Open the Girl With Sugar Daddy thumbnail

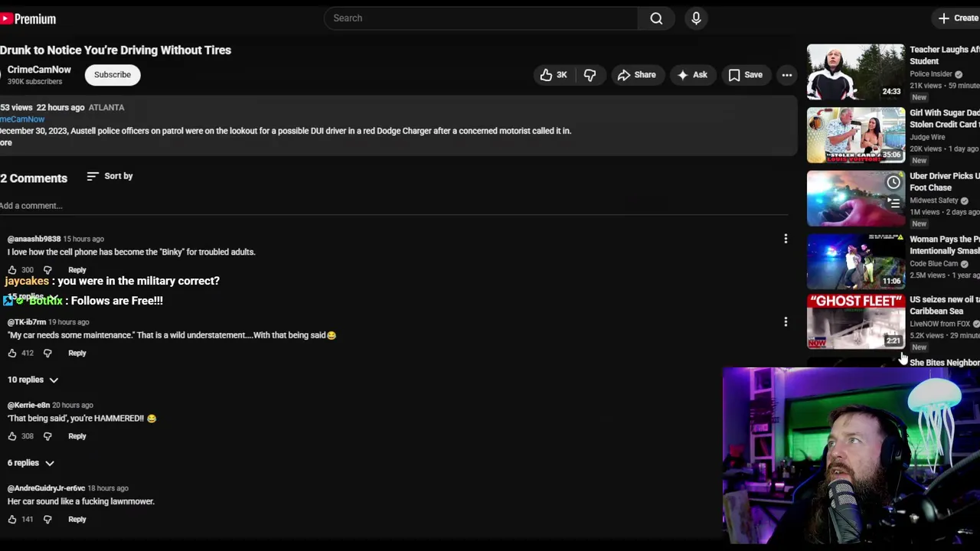point(856,135)
